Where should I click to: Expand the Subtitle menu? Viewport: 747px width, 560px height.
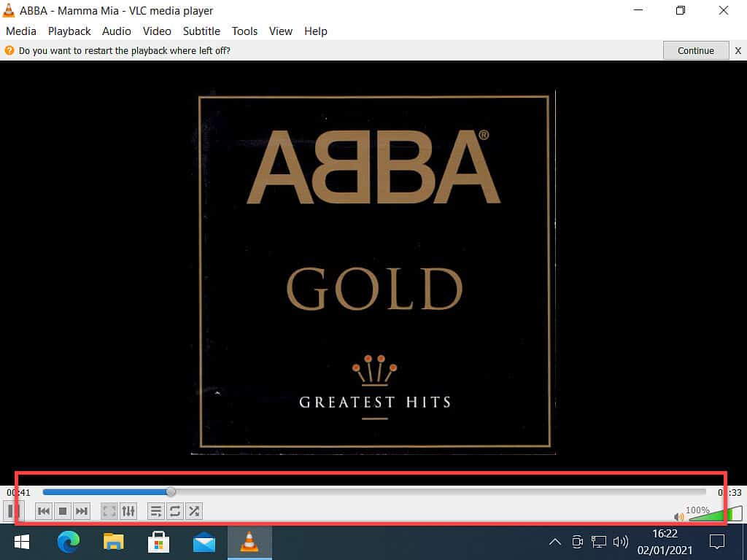coord(201,31)
